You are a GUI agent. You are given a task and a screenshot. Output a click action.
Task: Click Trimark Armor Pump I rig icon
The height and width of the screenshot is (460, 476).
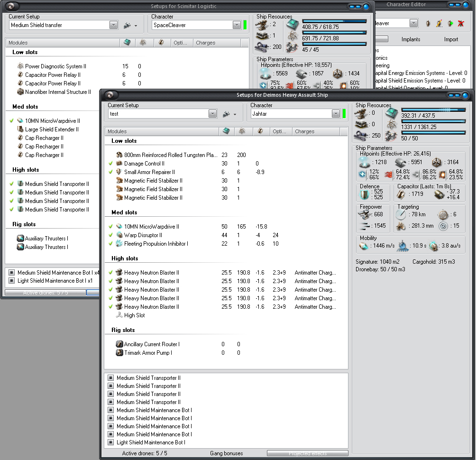coord(119,353)
